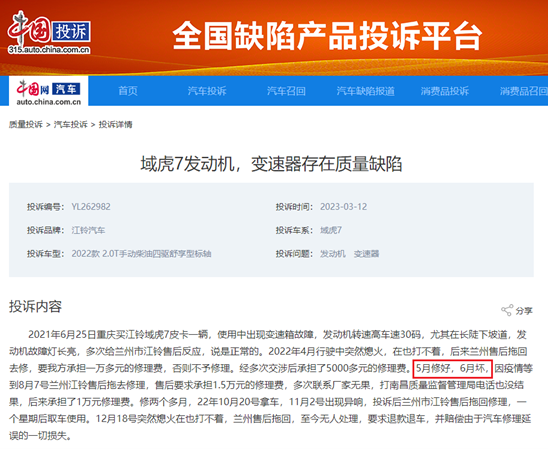Click the 投诉车型 field label
The height and width of the screenshot is (449, 548).
46,254
